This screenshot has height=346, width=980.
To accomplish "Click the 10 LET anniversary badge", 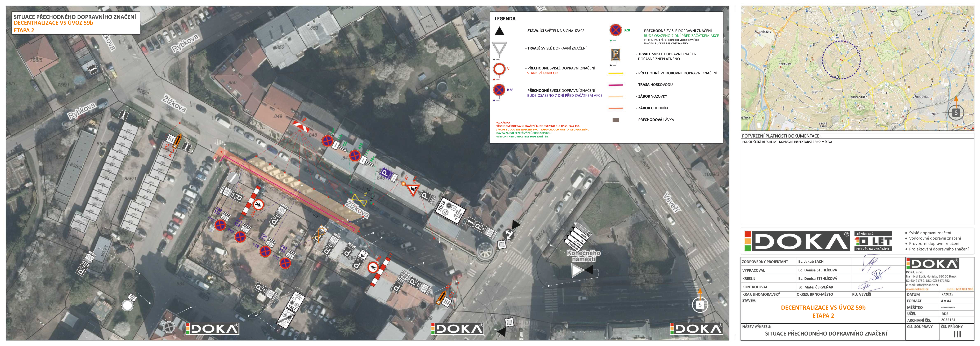I will [x=873, y=241].
